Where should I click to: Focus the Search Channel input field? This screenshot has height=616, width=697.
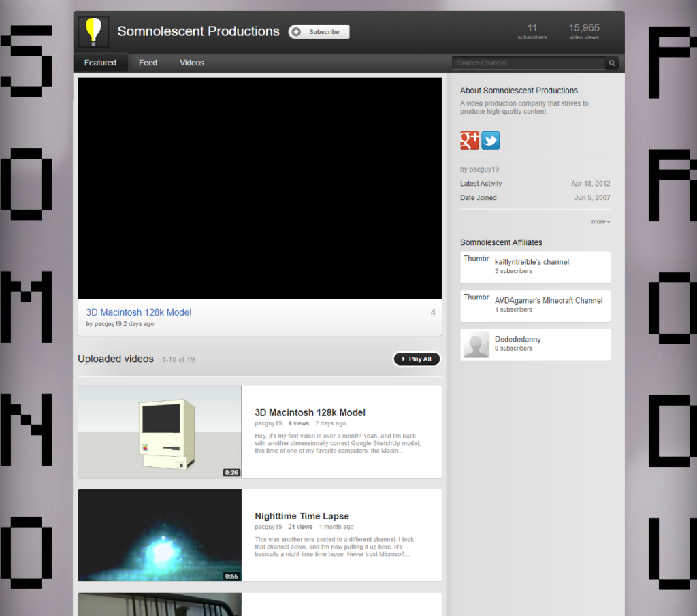click(x=528, y=63)
